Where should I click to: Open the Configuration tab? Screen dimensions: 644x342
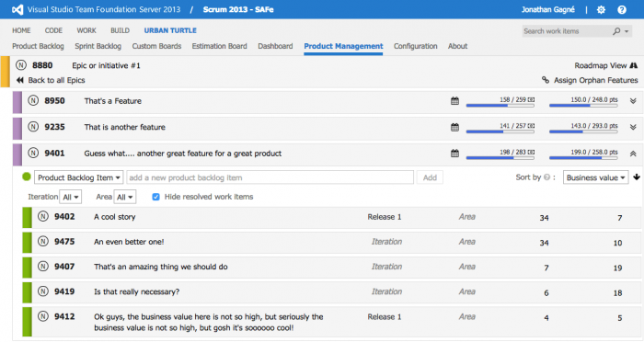click(416, 46)
